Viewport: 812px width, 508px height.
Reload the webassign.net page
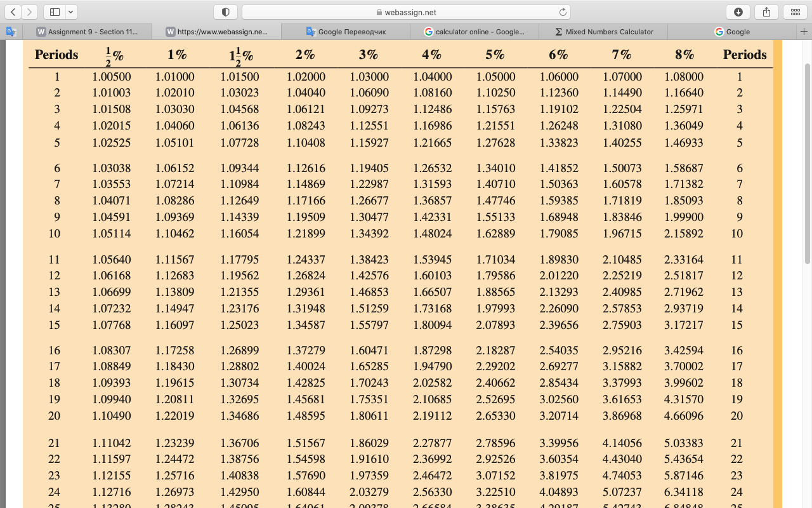(563, 11)
